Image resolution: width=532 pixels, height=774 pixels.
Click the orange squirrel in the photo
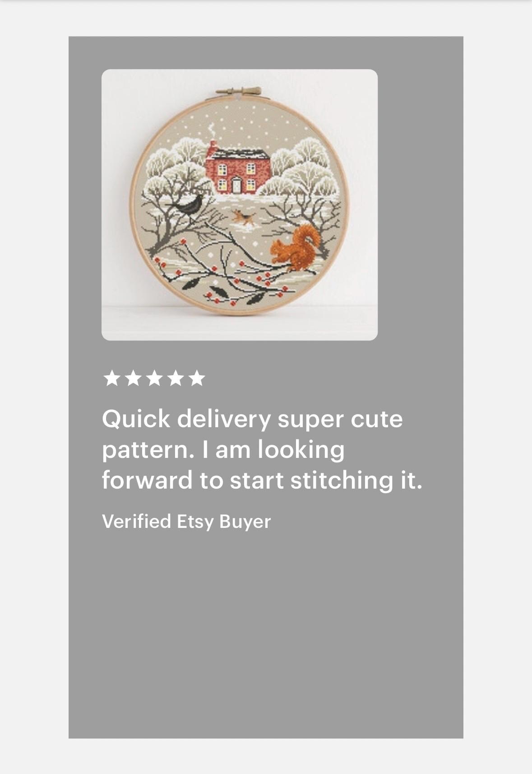296,249
